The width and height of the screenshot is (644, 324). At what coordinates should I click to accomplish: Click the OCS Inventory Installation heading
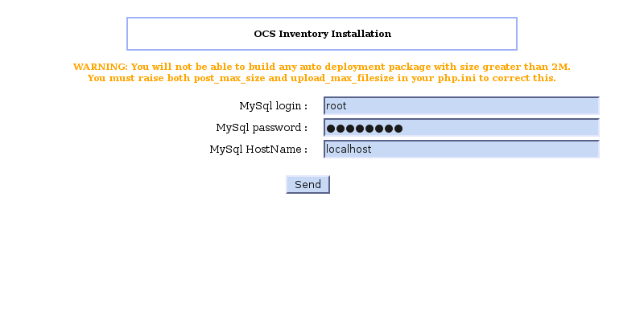click(x=322, y=34)
